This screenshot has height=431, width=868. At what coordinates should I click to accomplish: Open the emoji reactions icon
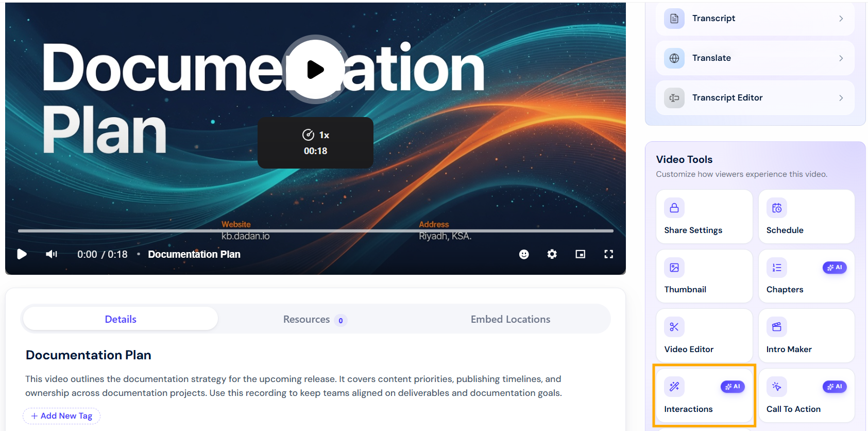(524, 254)
